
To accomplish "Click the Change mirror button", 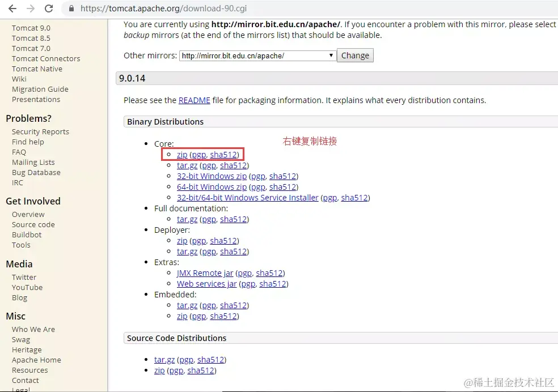I will (x=355, y=56).
